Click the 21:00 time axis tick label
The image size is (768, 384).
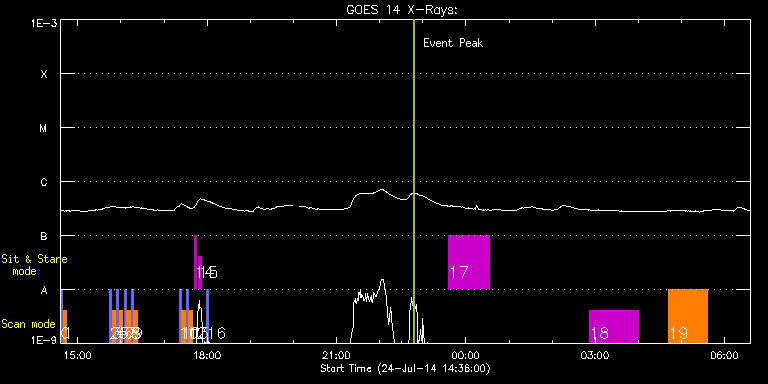[x=336, y=355]
